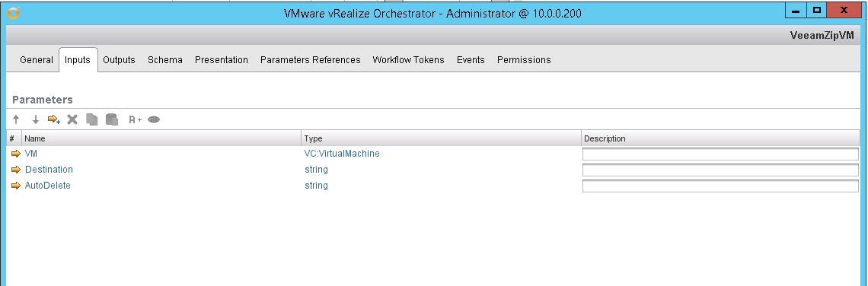Image resolution: width=868 pixels, height=286 pixels.
Task: Click the copy parameter icon
Action: (x=92, y=119)
